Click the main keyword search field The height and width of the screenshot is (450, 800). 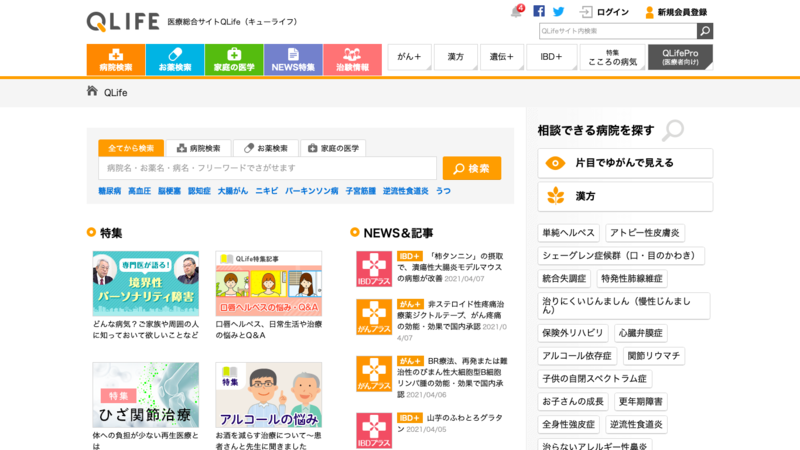click(267, 168)
